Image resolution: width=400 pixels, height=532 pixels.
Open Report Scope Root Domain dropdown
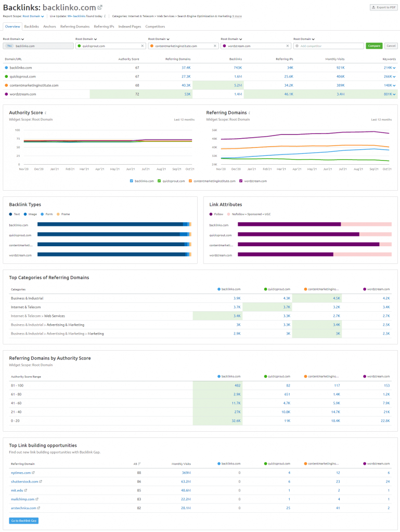[x=33, y=16]
